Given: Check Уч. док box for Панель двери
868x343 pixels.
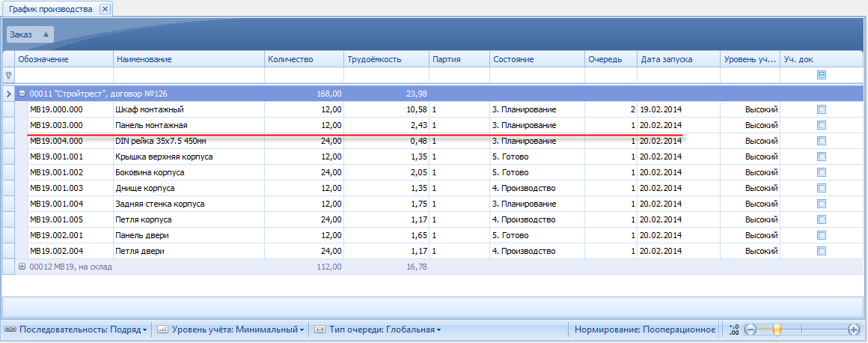Looking at the screenshot, I should [x=822, y=235].
